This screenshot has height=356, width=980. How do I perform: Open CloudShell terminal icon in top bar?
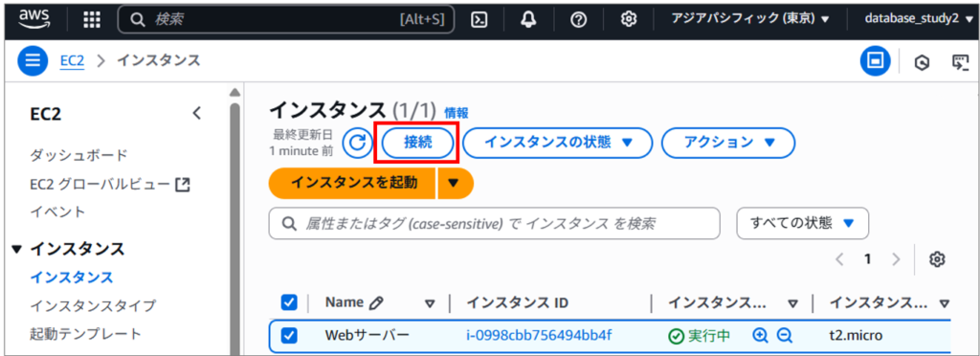pos(479,19)
